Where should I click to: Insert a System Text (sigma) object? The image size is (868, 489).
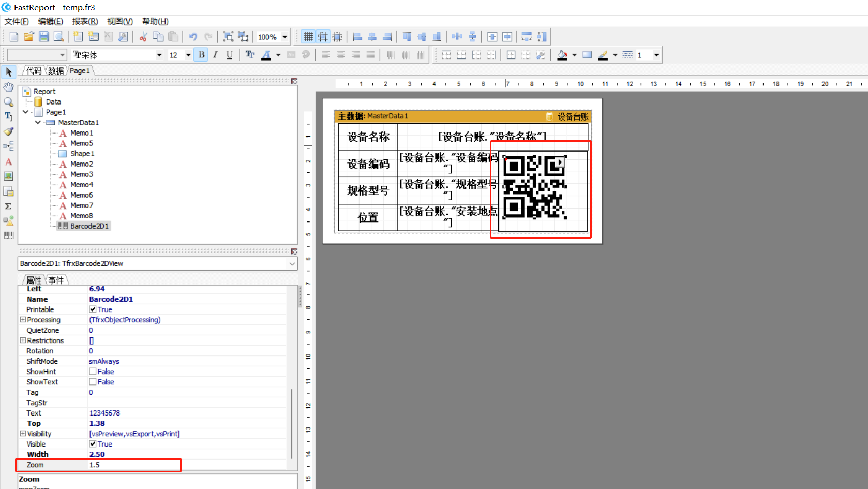pos(9,206)
